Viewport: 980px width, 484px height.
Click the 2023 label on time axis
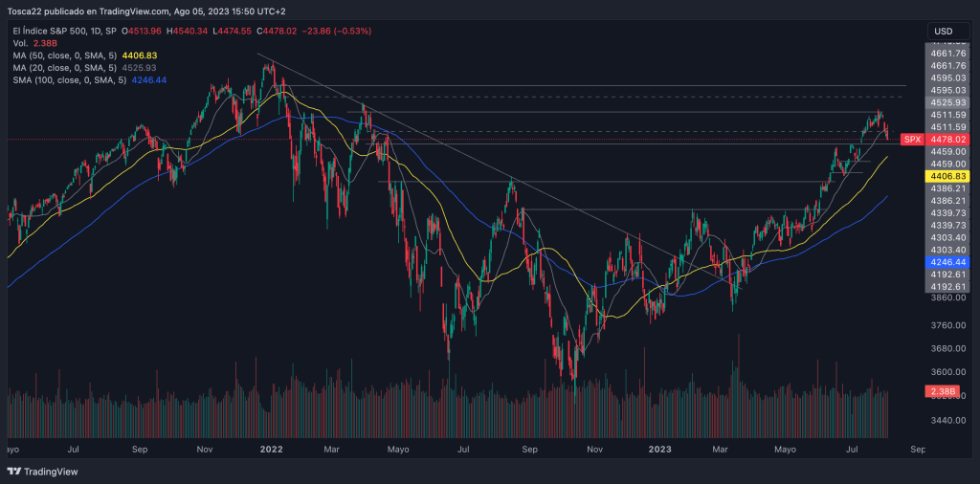tap(660, 448)
